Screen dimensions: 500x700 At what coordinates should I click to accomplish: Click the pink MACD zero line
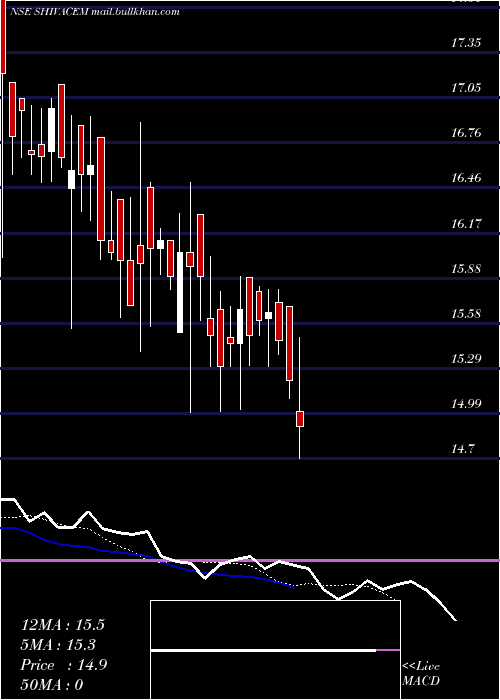coord(250,560)
